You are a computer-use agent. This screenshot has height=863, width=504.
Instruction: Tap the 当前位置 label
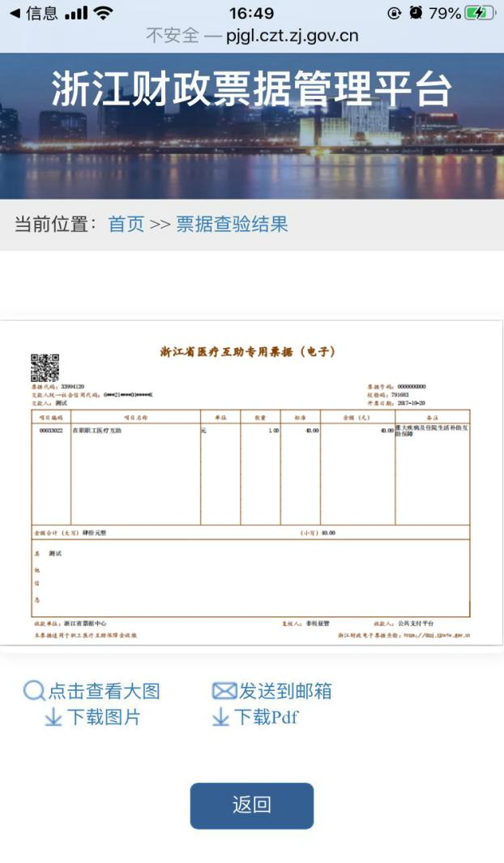pyautogui.click(x=55, y=224)
